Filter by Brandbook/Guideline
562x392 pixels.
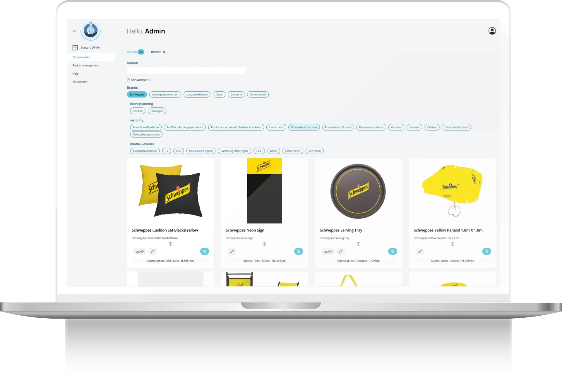coord(146,127)
